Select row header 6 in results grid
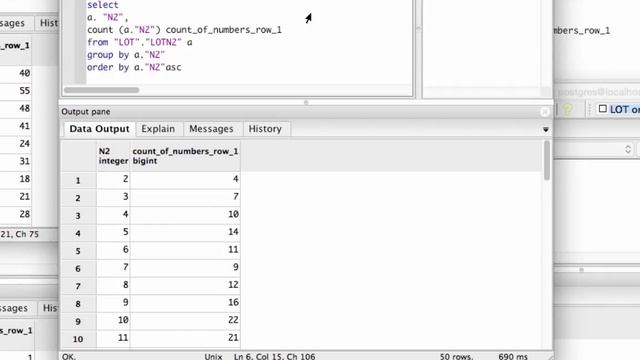The height and width of the screenshot is (360, 640). point(78,269)
